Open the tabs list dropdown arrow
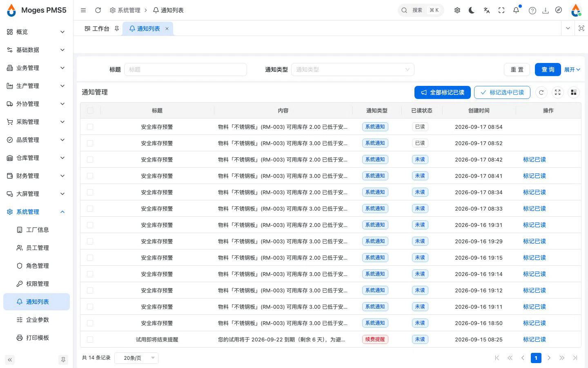This screenshot has height=368, width=588. tap(568, 28)
